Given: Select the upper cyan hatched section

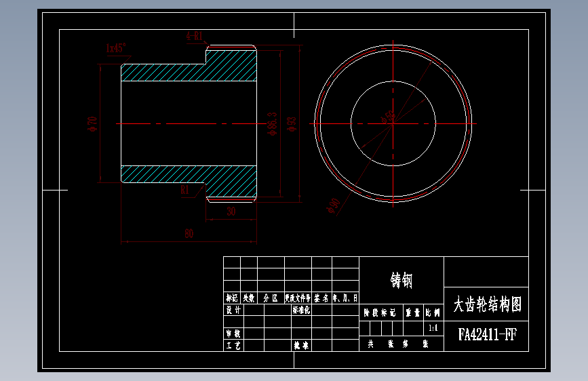Looking at the screenshot, I should 189,66.
